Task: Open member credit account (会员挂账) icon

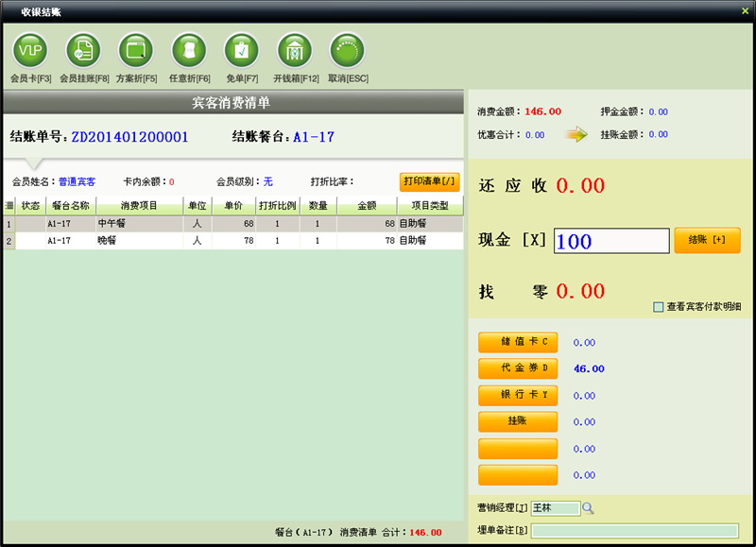Action: tap(83, 50)
